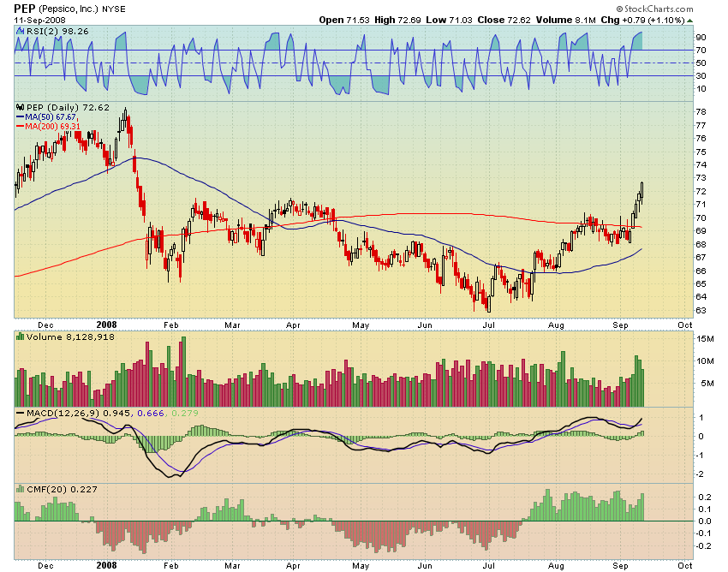Click the volume bars icon beside Volume 8,128,918

[x=21, y=337]
